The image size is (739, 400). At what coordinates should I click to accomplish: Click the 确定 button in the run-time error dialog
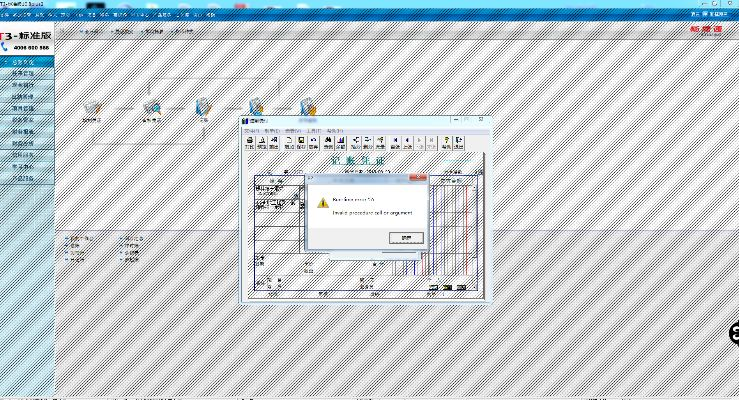pyautogui.click(x=405, y=237)
